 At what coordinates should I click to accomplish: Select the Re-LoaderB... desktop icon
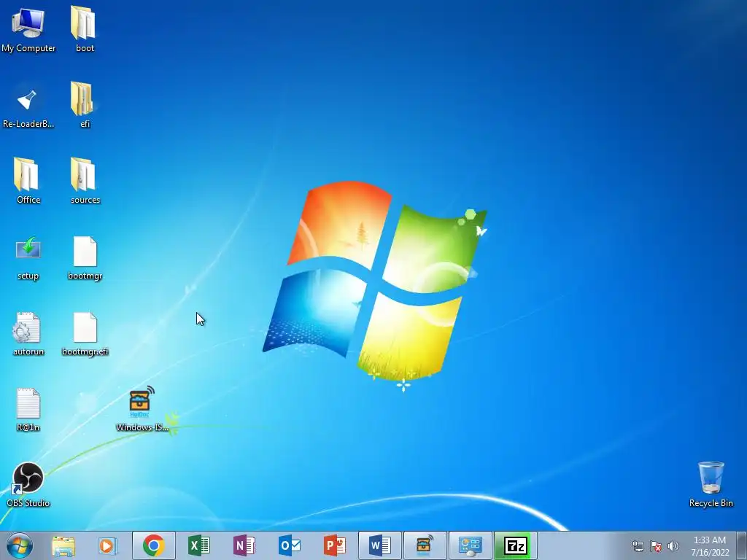click(x=28, y=108)
